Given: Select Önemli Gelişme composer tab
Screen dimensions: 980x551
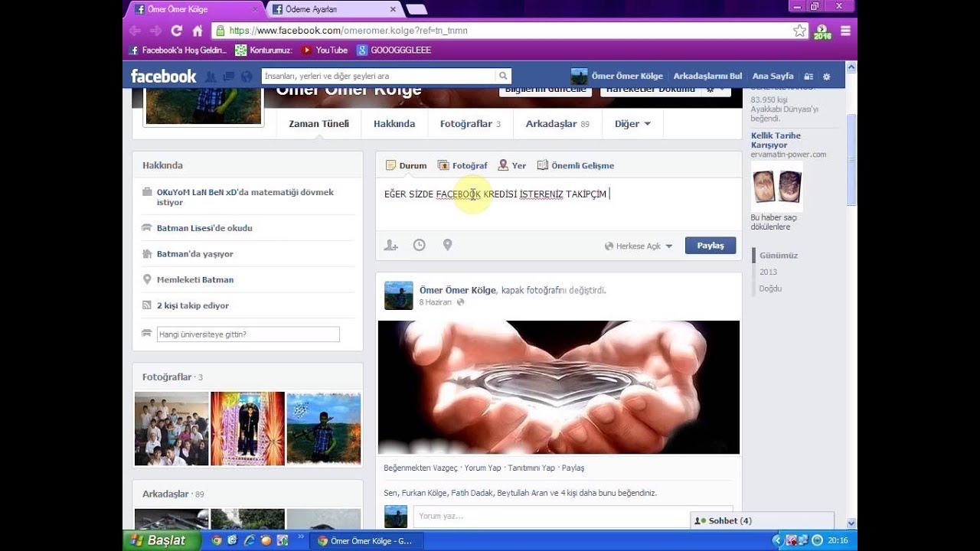Looking at the screenshot, I should pyautogui.click(x=576, y=165).
